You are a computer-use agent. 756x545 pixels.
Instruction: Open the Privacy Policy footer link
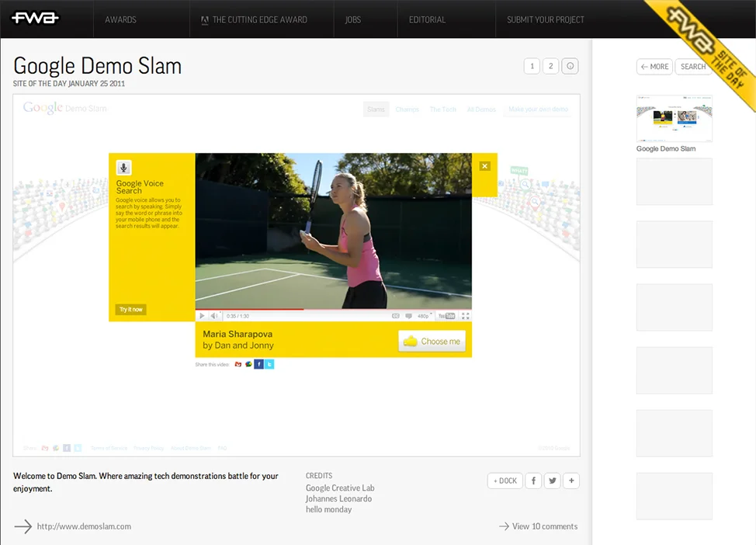[x=148, y=448]
